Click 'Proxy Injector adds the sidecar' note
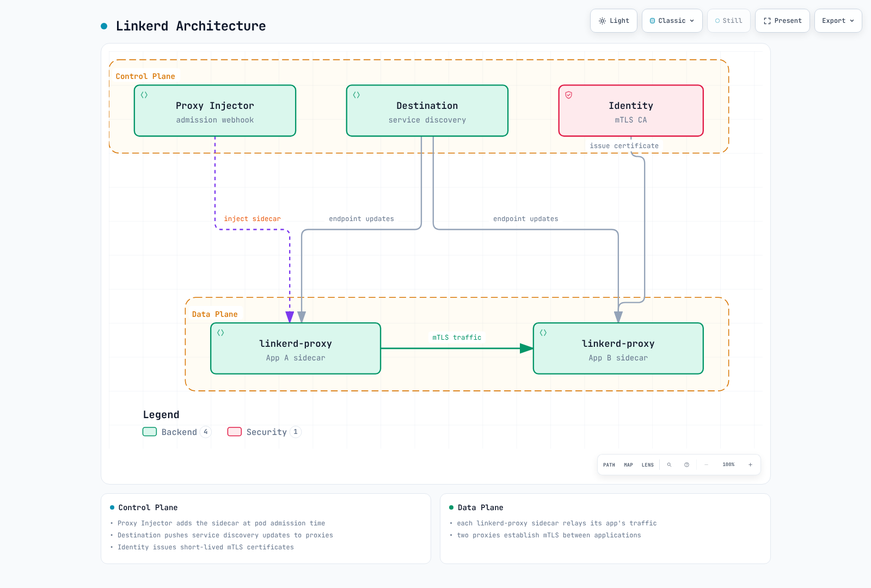The image size is (871, 588). (222, 523)
